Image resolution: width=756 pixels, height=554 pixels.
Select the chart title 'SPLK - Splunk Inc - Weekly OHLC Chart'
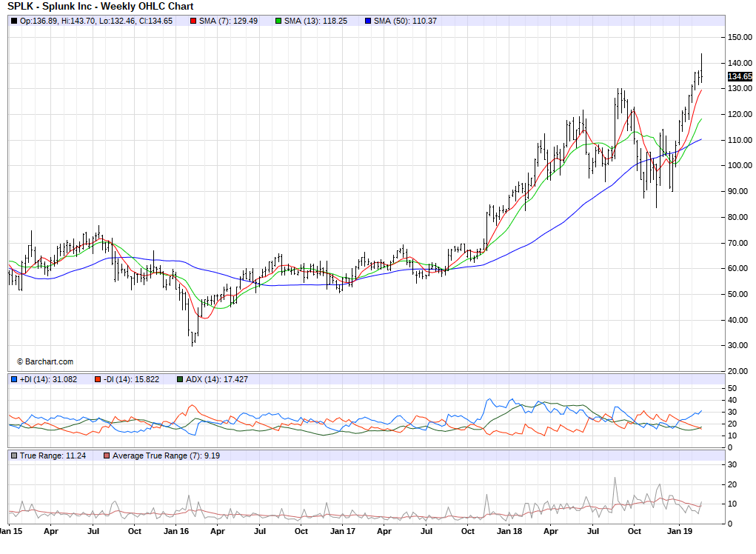[100, 7]
